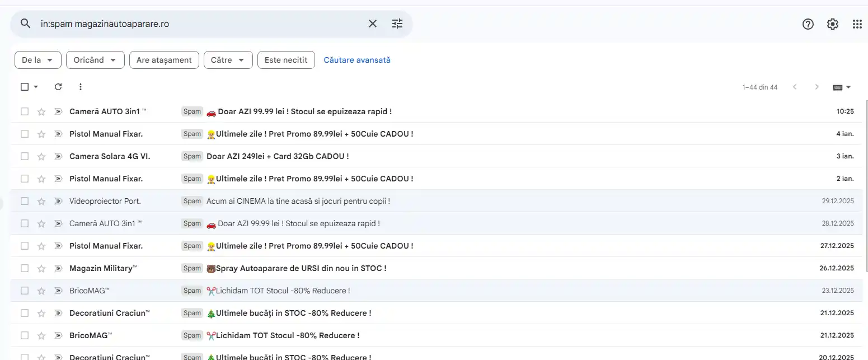
Task: Clear the search query with X
Action: point(372,24)
